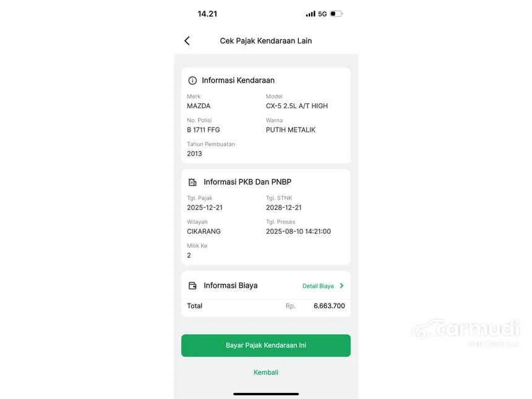Expand cost details with the chevron arrow
This screenshot has height=399, width=532.
pyautogui.click(x=341, y=286)
